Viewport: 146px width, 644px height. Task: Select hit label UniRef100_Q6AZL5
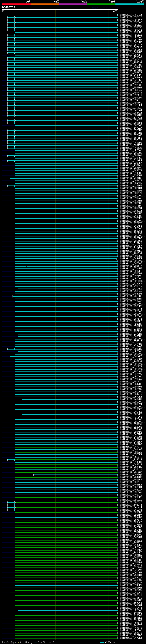coord(131,321)
